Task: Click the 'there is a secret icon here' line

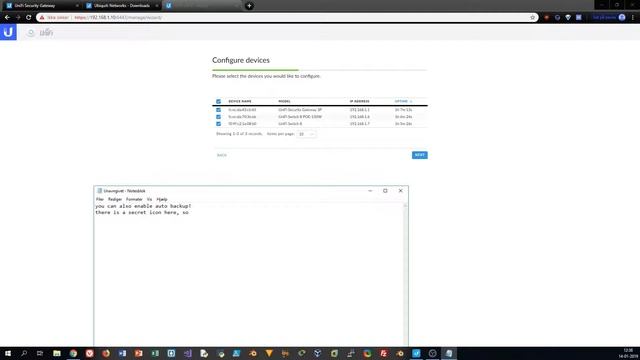Action: pyautogui.click(x=142, y=213)
